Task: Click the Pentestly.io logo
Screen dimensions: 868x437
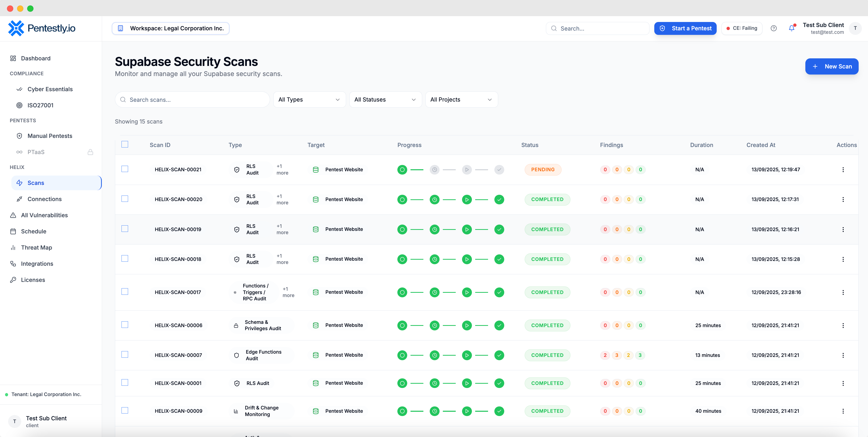Action: pyautogui.click(x=42, y=28)
